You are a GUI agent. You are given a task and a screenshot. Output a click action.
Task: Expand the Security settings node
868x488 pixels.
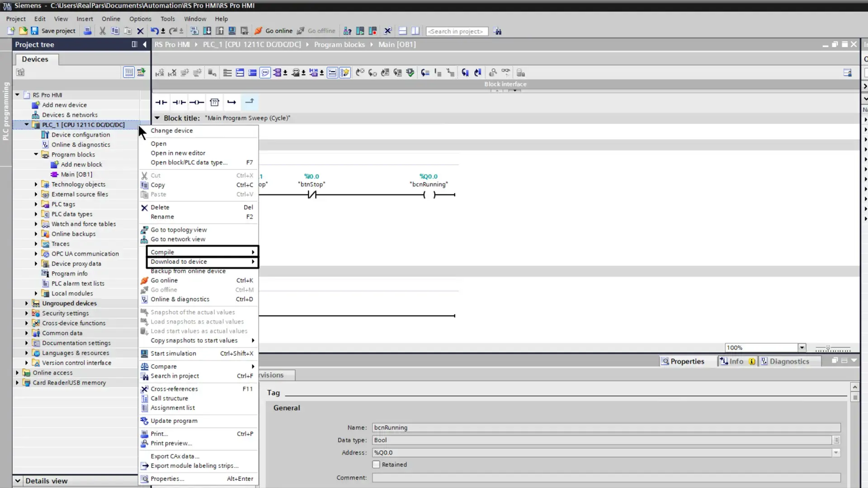click(27, 313)
